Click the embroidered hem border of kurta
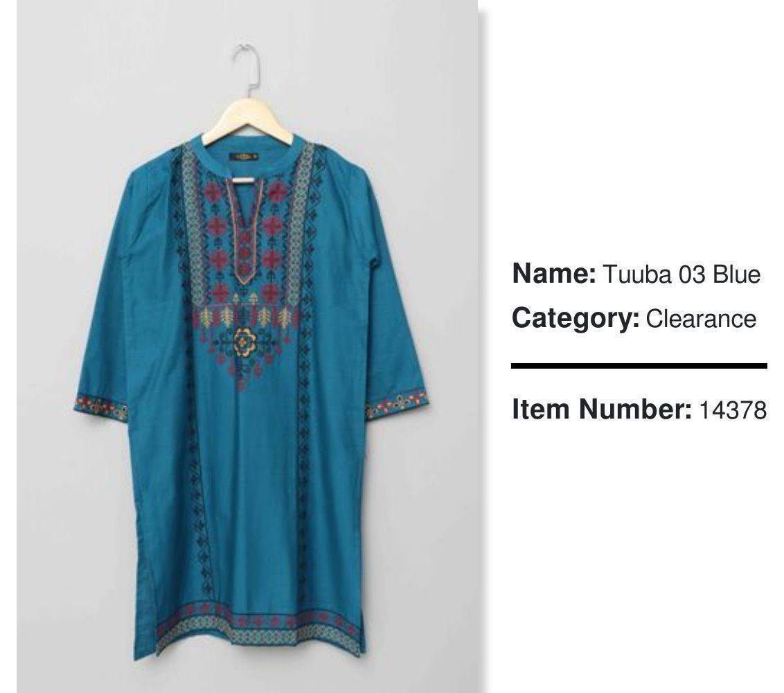Screen dimensions: 784x693 tap(258, 628)
